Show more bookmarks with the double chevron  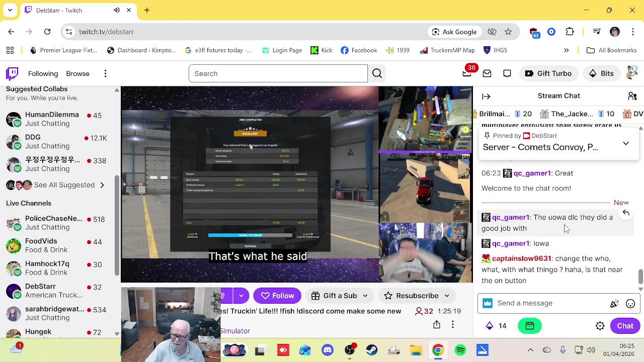coord(566,50)
